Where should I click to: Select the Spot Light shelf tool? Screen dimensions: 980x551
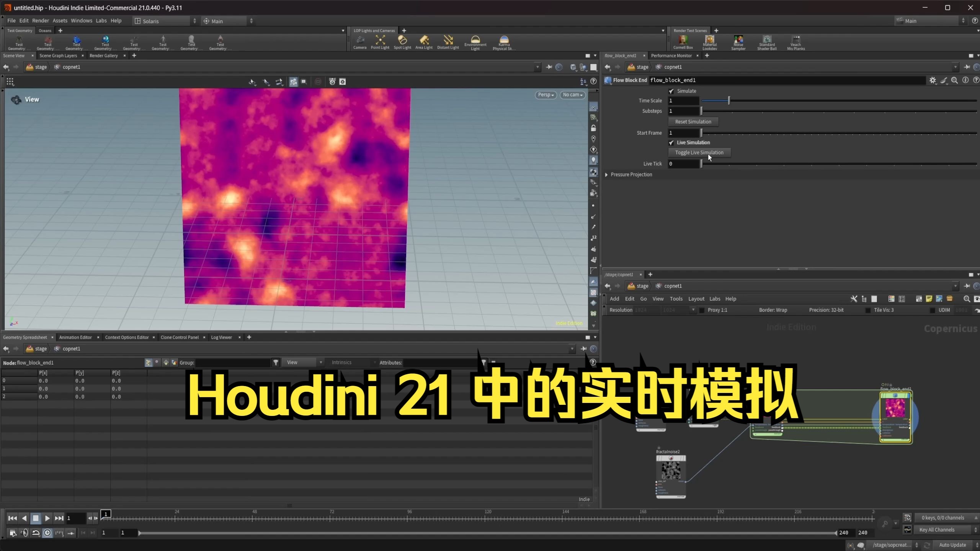[402, 42]
